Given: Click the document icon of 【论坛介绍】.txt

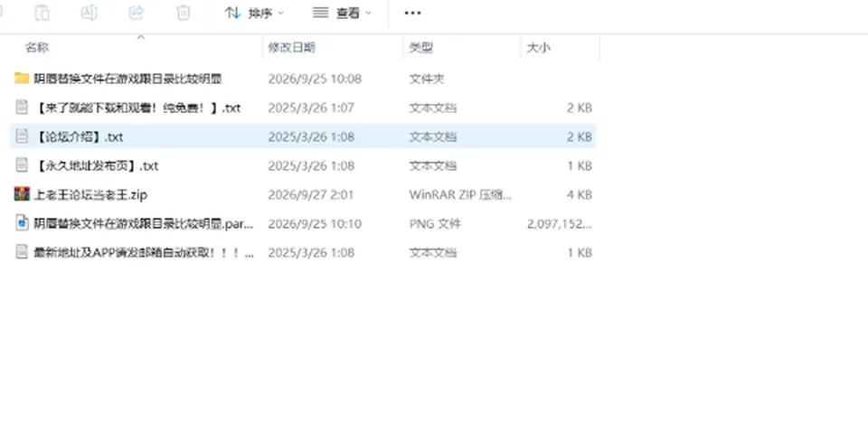Looking at the screenshot, I should pyautogui.click(x=22, y=136).
